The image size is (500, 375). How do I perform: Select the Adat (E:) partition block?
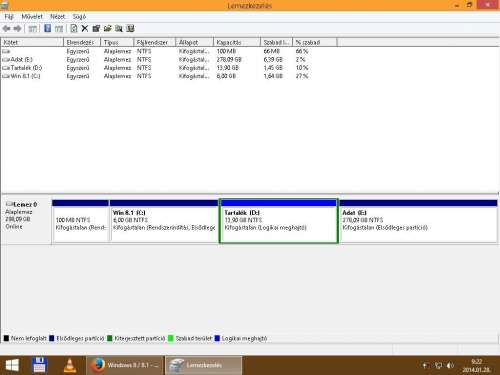[x=418, y=221]
